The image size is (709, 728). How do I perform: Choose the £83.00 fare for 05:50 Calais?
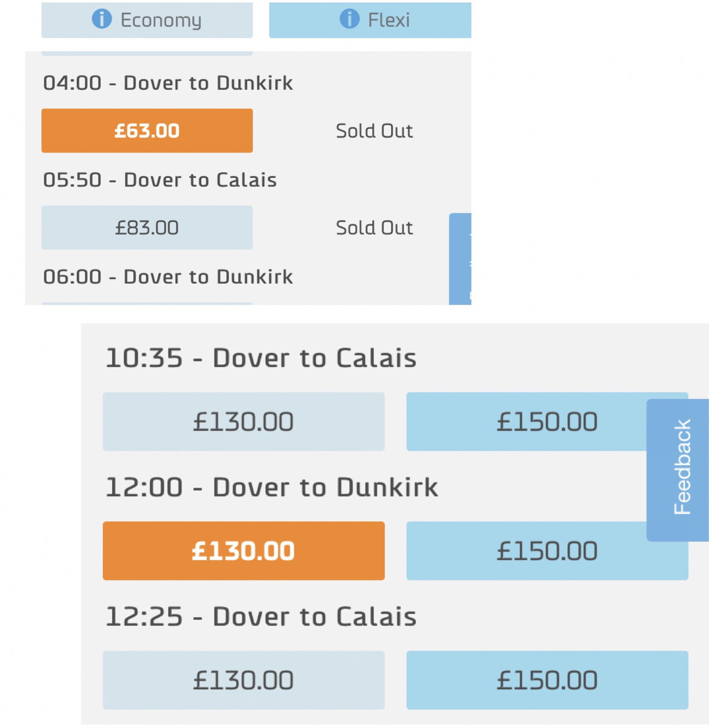pyautogui.click(x=147, y=228)
